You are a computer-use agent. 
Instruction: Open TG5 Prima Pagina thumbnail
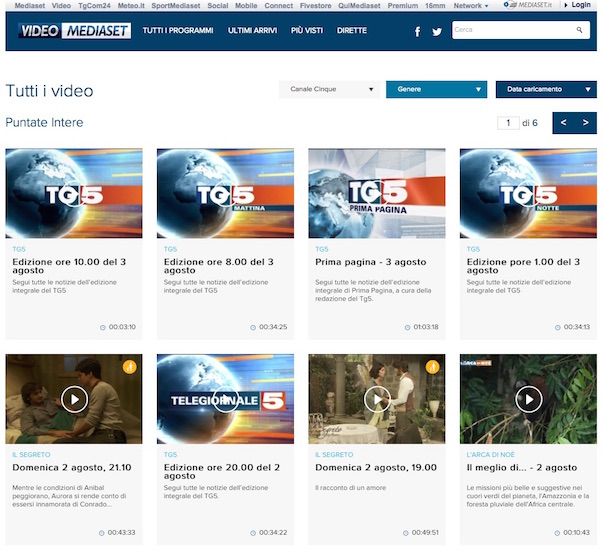pyautogui.click(x=377, y=193)
